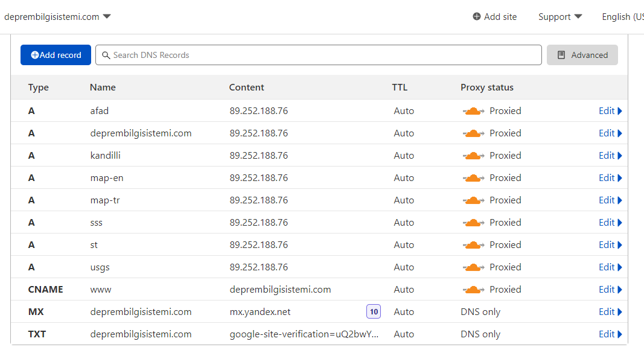Edit the sss A record
The height and width of the screenshot is (353, 644).
point(610,223)
